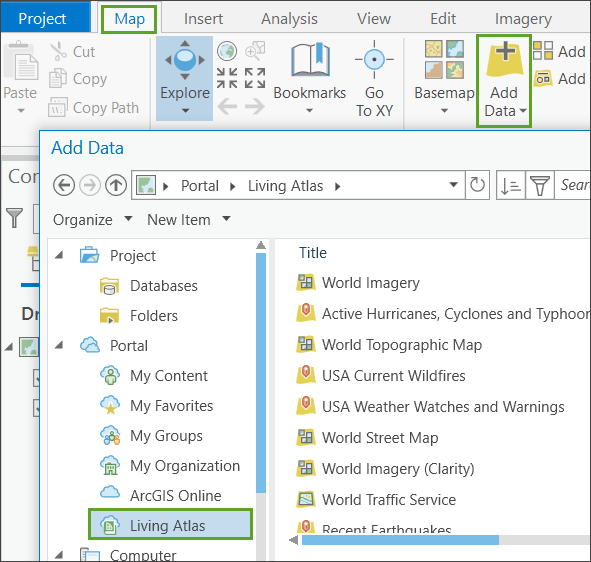Select ArcGIS Online in the tree
The width and height of the screenshot is (591, 562).
click(x=160, y=495)
